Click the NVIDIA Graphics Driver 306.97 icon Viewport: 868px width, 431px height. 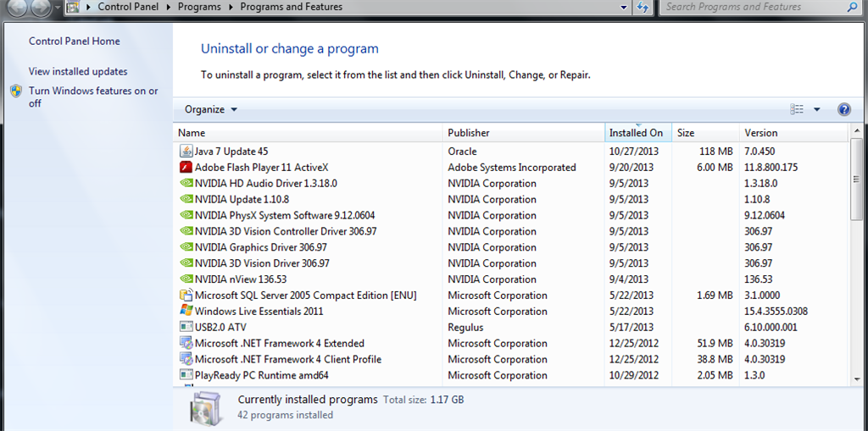pyautogui.click(x=186, y=247)
